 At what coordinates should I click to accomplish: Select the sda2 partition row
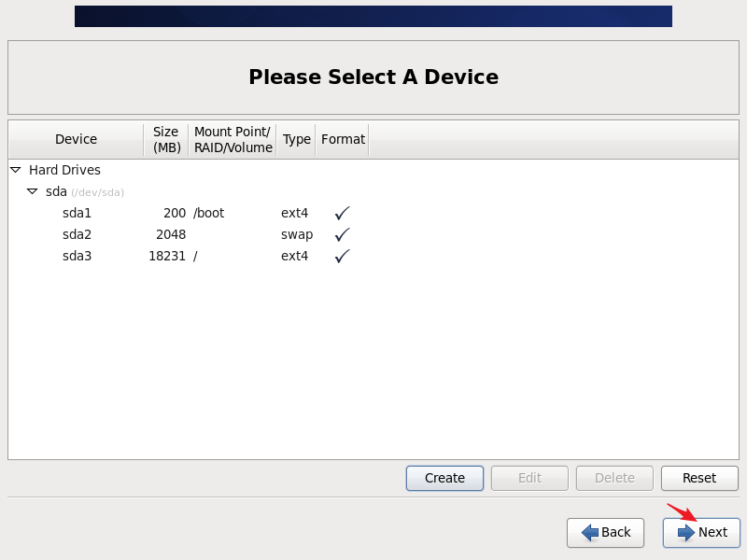pyautogui.click(x=77, y=234)
